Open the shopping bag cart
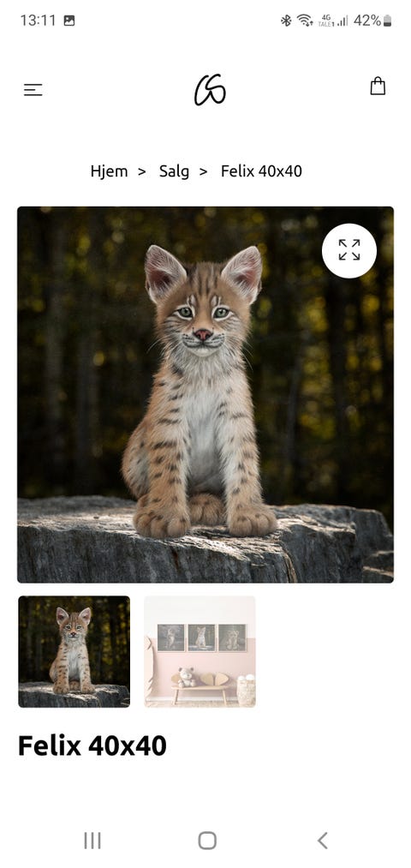Screen dimensions: 411x868 (378, 86)
